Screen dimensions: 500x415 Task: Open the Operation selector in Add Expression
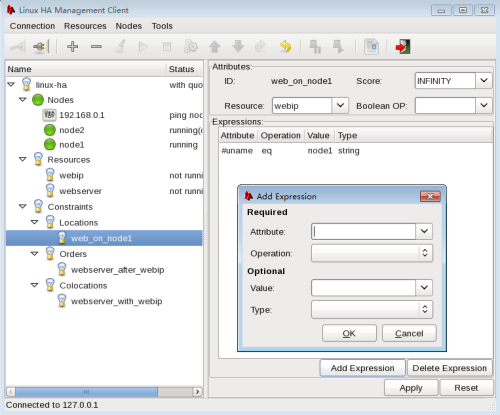[372, 253]
